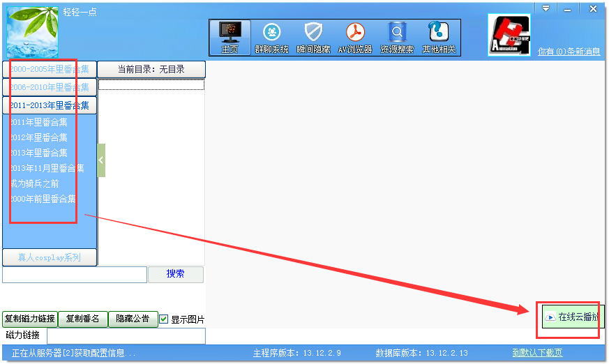609x364 pixels.
Task: Select 2012年里番合集 from the list
Action: pos(39,137)
